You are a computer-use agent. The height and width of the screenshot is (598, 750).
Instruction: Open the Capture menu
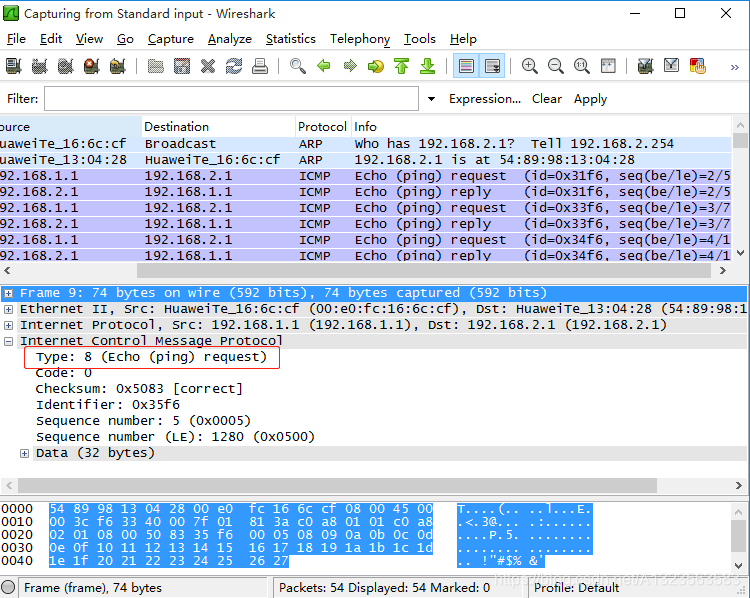tap(171, 39)
